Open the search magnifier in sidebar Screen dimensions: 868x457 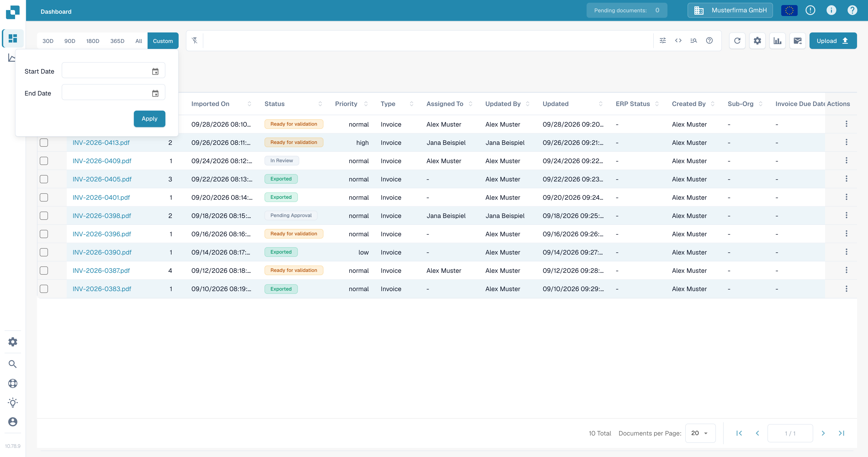[x=13, y=364]
